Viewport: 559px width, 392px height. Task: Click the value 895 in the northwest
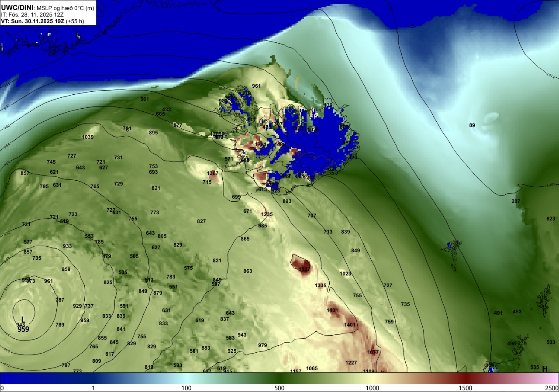153,133
